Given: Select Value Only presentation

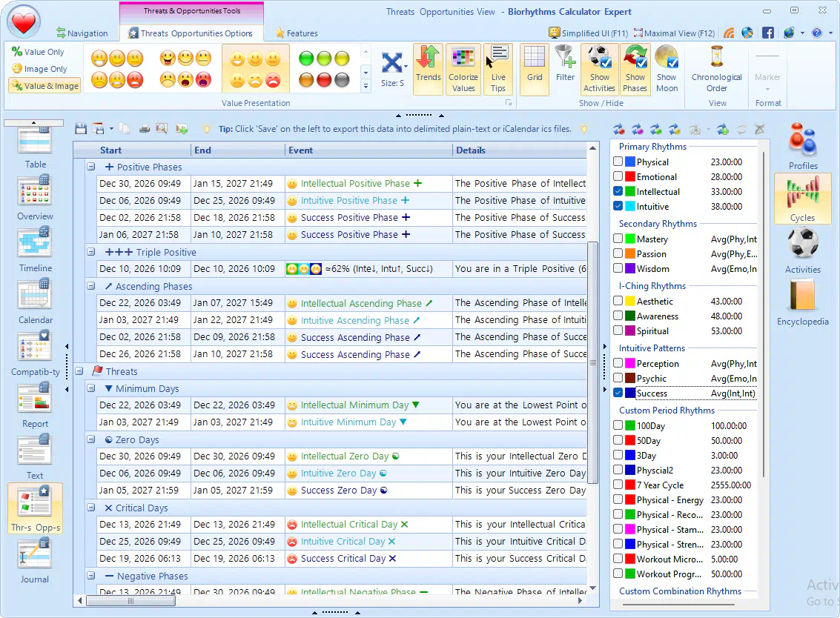Looking at the screenshot, I should pos(39,52).
